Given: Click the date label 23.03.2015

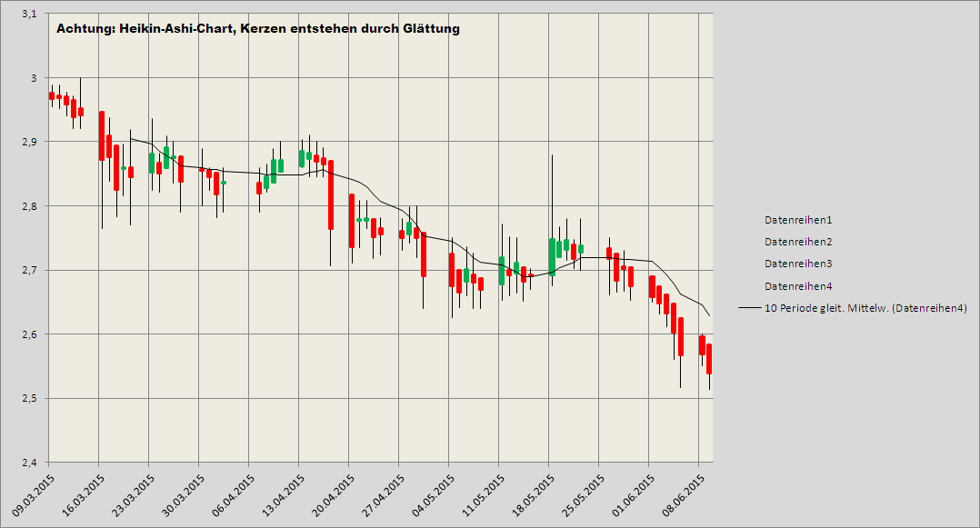Looking at the screenshot, I should (x=134, y=495).
